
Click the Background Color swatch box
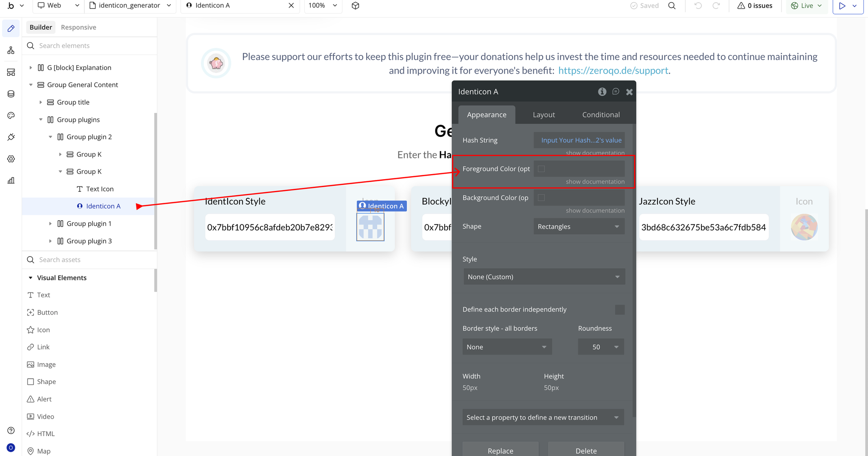(x=541, y=198)
